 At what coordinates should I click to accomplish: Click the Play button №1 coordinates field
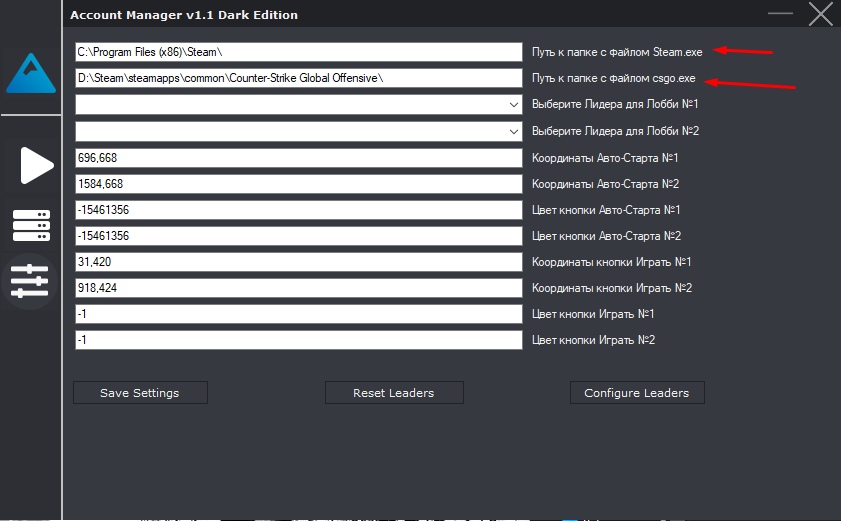pyautogui.click(x=299, y=262)
